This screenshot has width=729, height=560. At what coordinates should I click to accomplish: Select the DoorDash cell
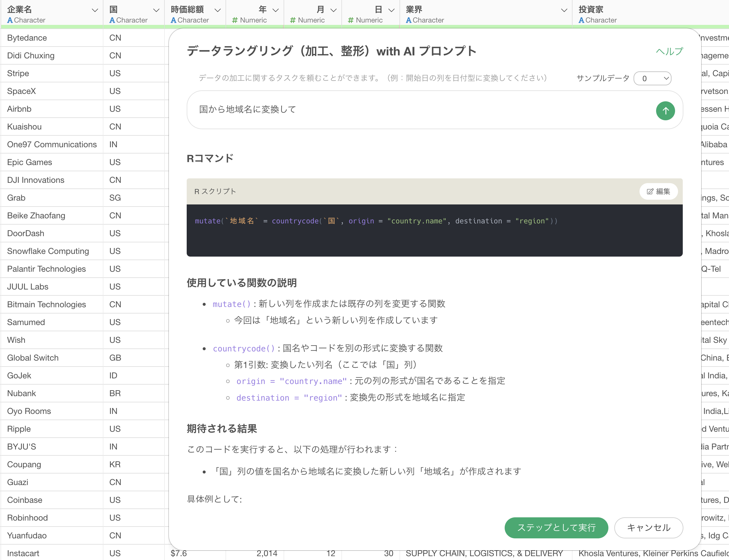coord(52,233)
